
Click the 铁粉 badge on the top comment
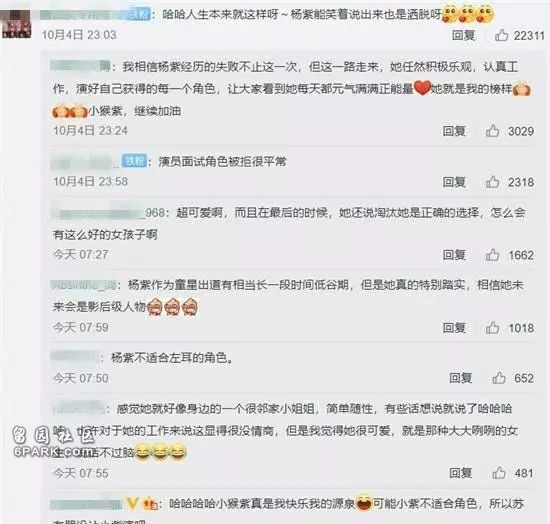(138, 14)
